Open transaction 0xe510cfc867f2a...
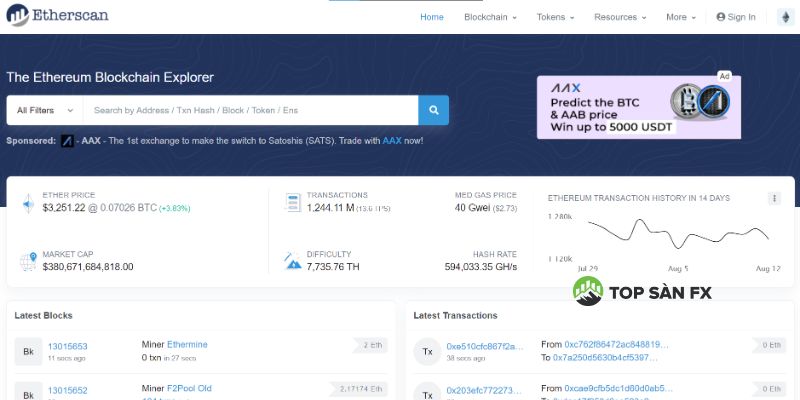This screenshot has width=800, height=400. tap(485, 346)
